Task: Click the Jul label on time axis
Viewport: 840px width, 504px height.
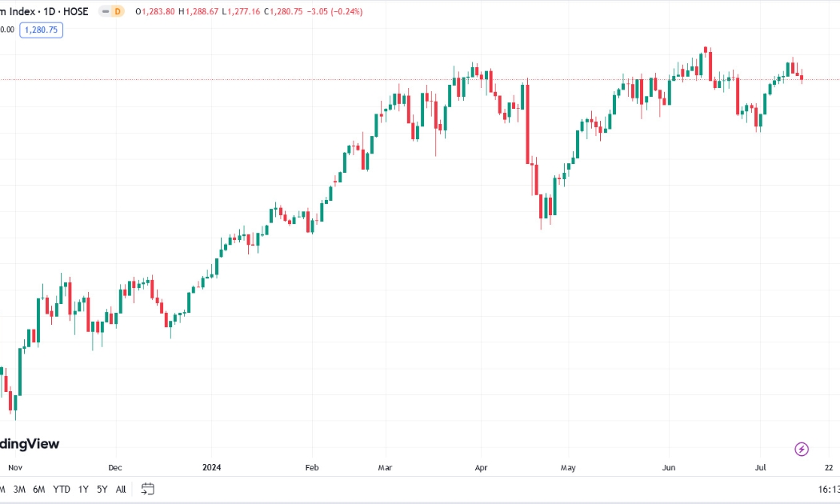Action: click(x=760, y=467)
